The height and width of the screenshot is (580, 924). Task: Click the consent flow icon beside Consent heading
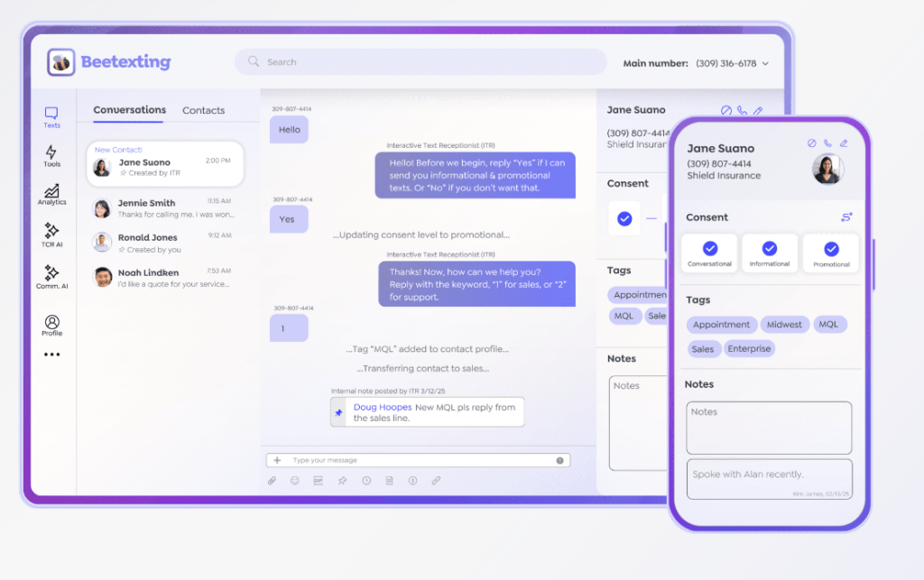(846, 217)
